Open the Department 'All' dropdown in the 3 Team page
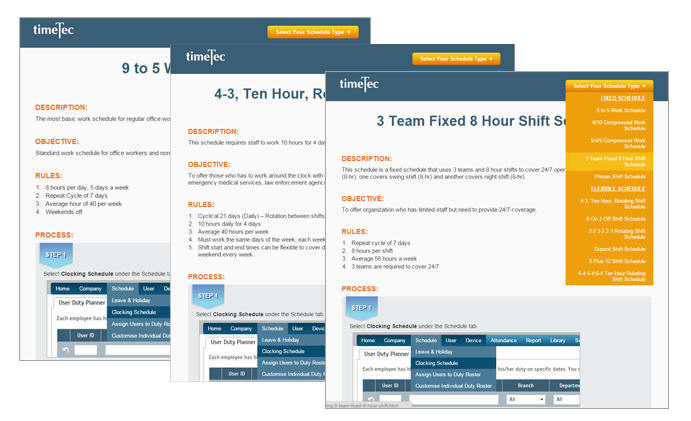The height and width of the screenshot is (421, 691). pos(567,399)
